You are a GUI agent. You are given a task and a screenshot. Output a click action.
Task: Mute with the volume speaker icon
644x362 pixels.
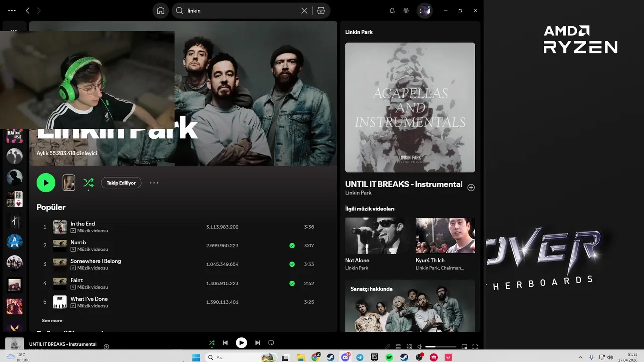point(419,346)
